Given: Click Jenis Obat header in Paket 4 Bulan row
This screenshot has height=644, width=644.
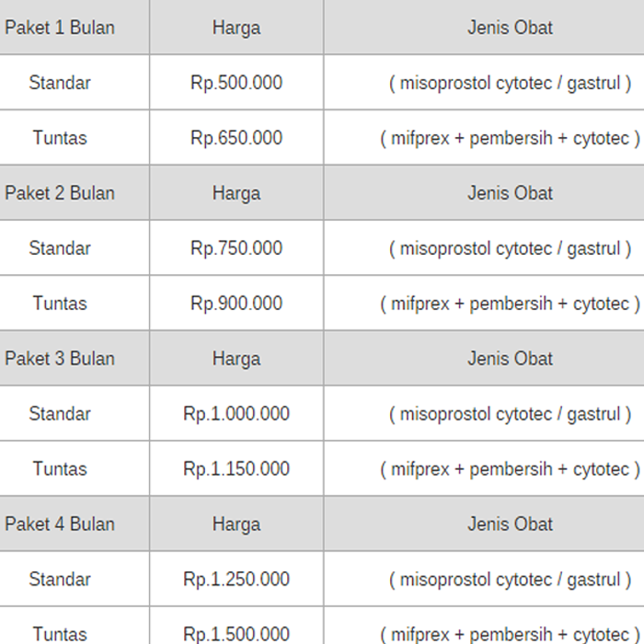Looking at the screenshot, I should (x=510, y=524).
